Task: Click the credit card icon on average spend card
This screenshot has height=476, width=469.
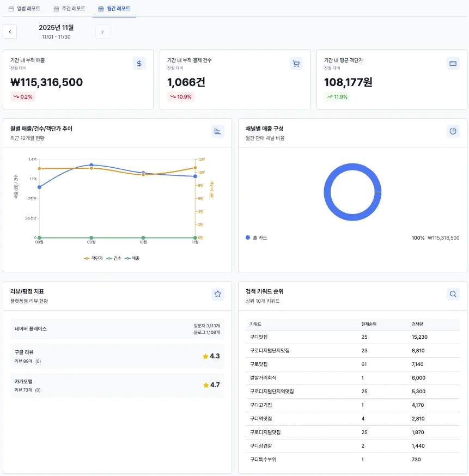Action: 452,63
